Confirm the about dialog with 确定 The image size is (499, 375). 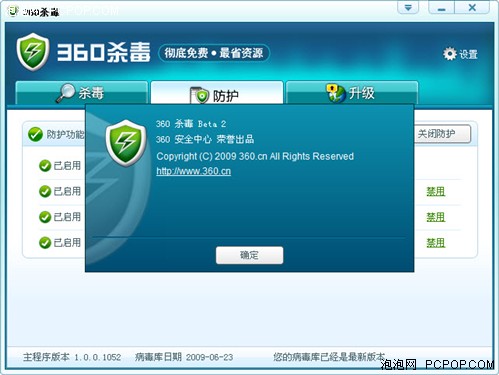tap(249, 255)
